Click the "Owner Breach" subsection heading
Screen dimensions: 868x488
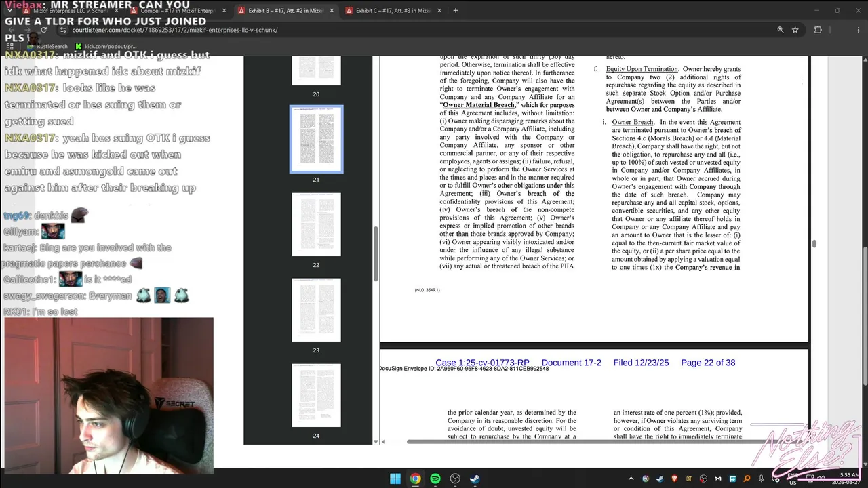[633, 122]
